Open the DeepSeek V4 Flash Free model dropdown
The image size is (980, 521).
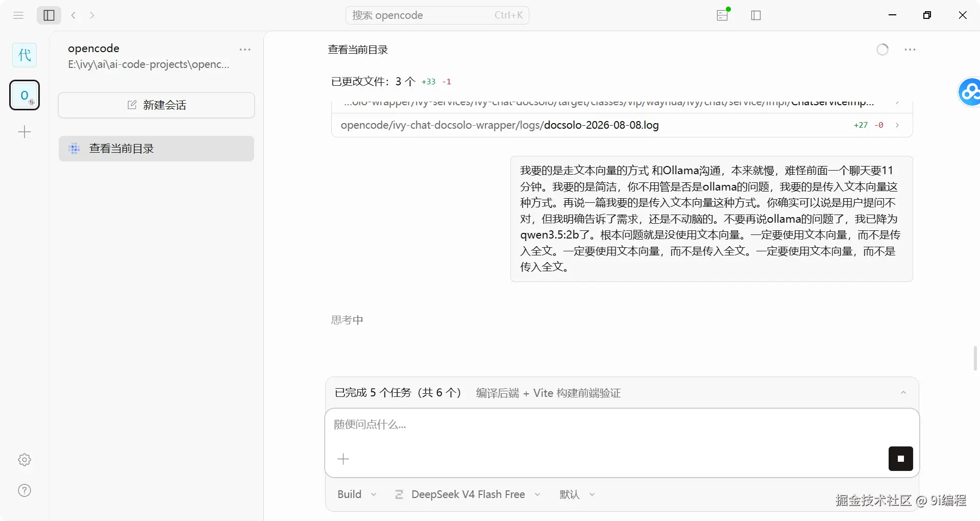[x=468, y=494]
